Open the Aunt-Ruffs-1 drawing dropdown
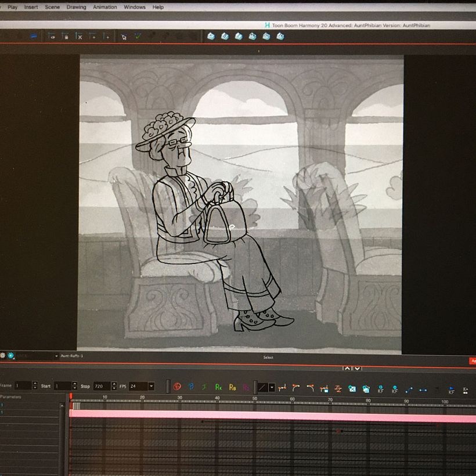 point(56,356)
